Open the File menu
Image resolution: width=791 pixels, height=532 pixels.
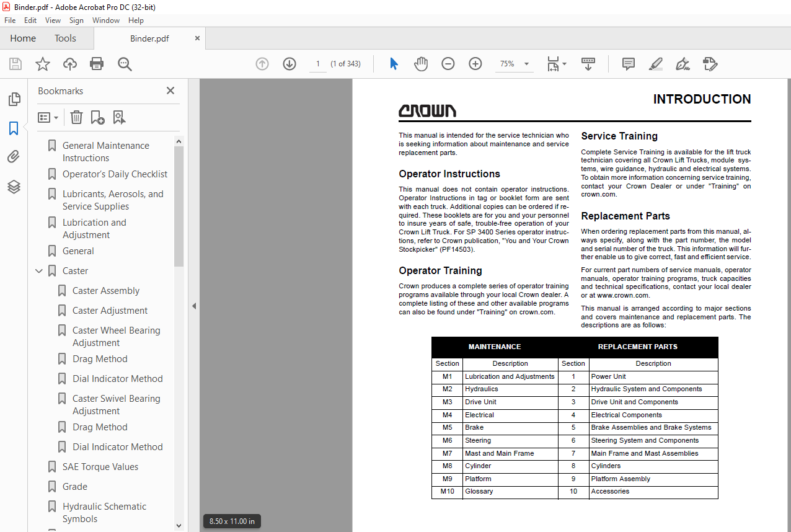point(10,20)
